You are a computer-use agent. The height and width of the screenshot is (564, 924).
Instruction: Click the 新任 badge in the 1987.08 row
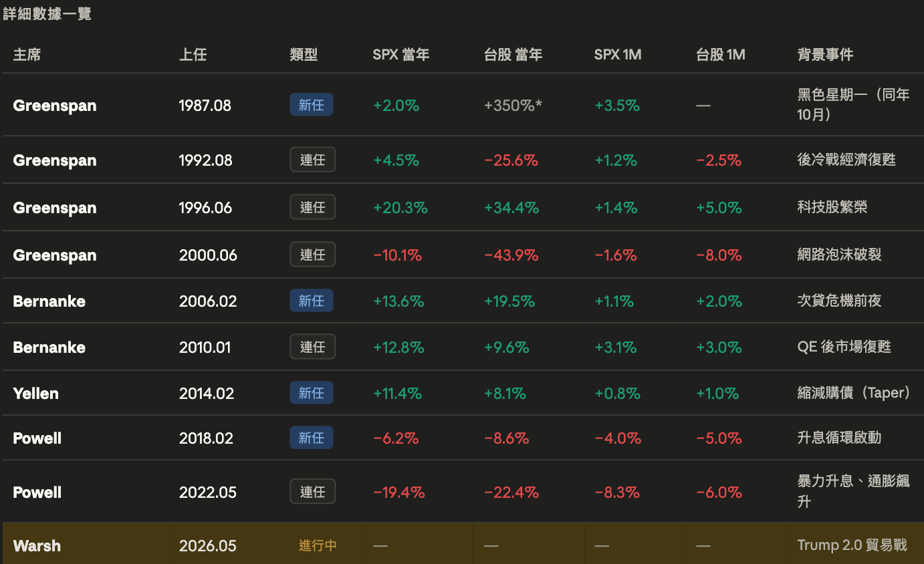312,105
